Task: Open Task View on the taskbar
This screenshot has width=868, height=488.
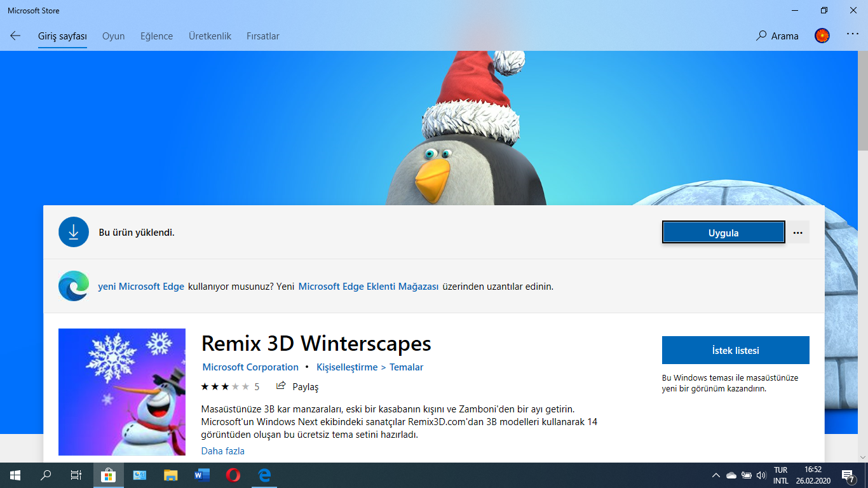Action: 76,475
